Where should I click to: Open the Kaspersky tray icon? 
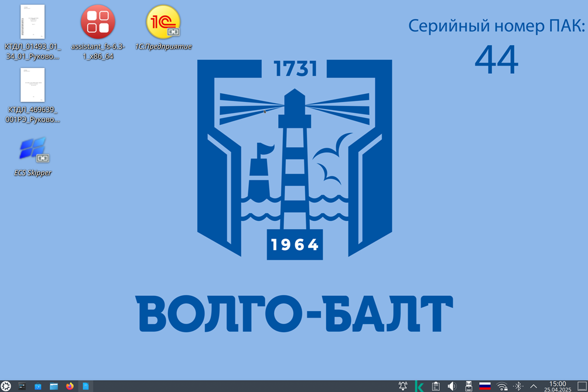(x=420, y=386)
